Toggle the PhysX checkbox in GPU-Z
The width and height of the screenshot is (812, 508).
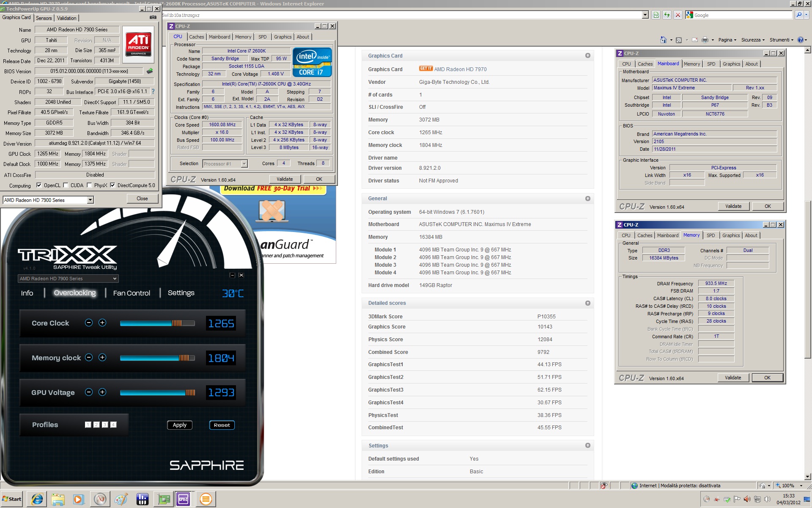point(89,185)
